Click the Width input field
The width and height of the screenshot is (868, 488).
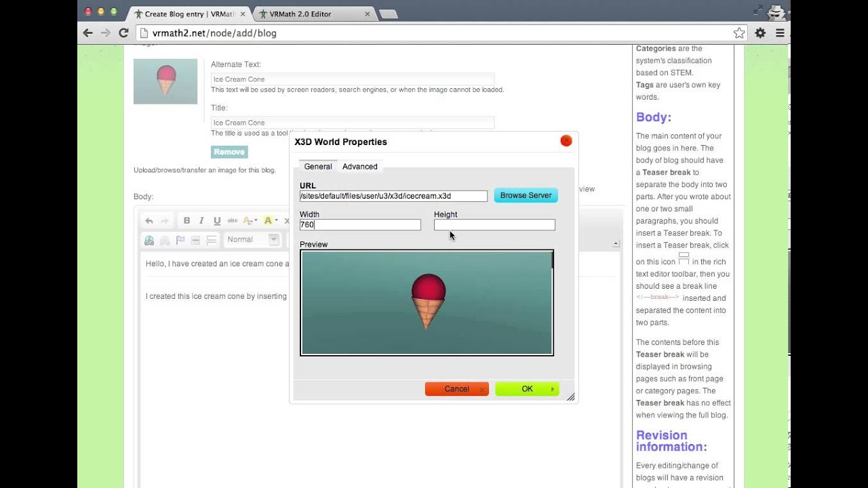coord(360,224)
